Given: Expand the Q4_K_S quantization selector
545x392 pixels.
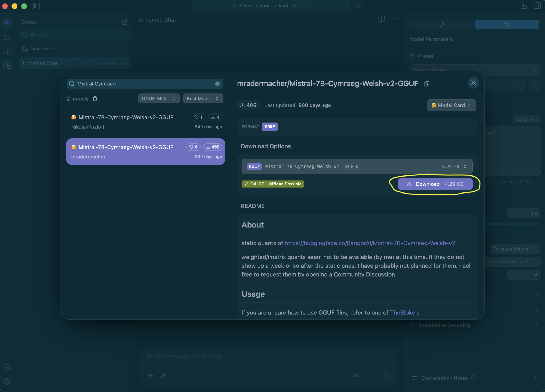Looking at the screenshot, I should pyautogui.click(x=357, y=166).
